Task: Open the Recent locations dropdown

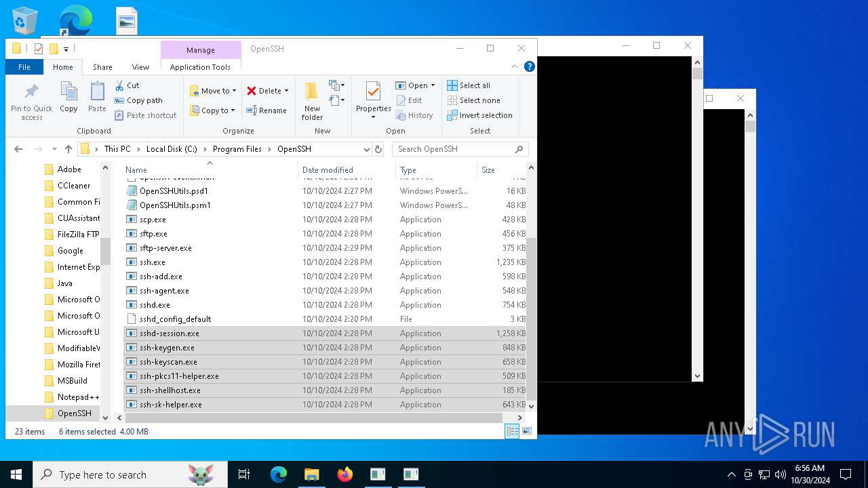Action: pyautogui.click(x=55, y=150)
